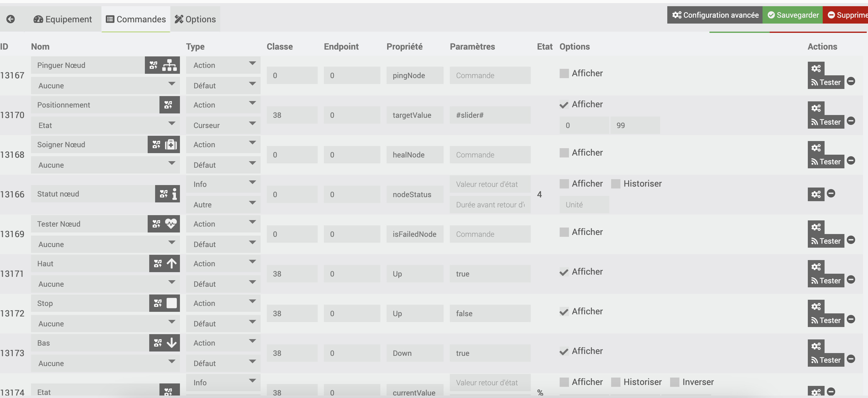868x398 pixels.
Task: Open the Curseur subtype dropdown
Action: coord(223,125)
